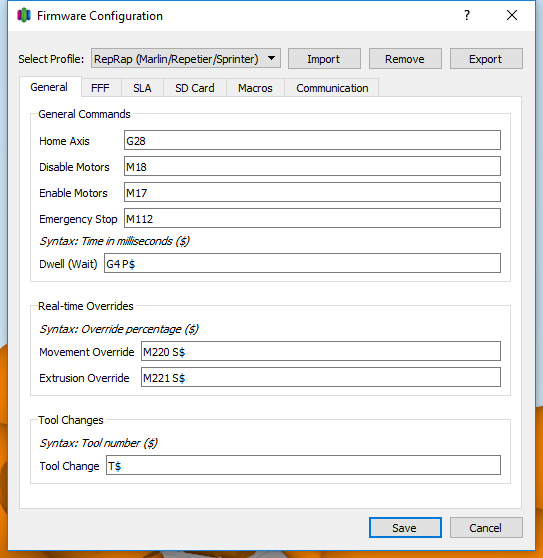Switch to the Communication tab
The height and width of the screenshot is (558, 543).
(332, 88)
